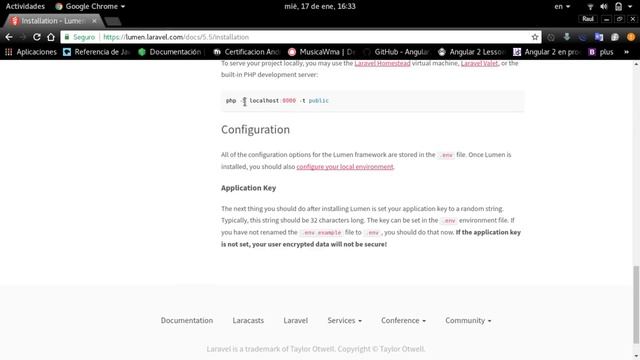640x360 pixels.
Task: Close the Installation - Lumen tab
Action: pos(94,20)
